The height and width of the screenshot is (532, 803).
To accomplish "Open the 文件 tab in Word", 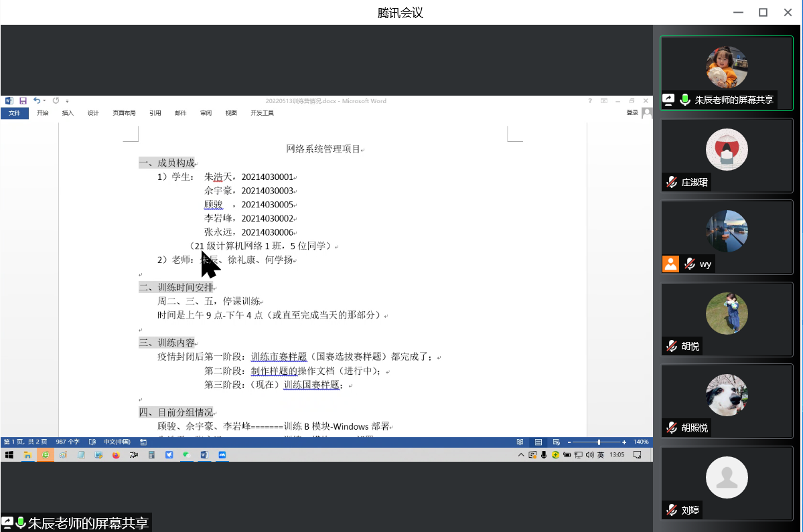I will point(14,113).
